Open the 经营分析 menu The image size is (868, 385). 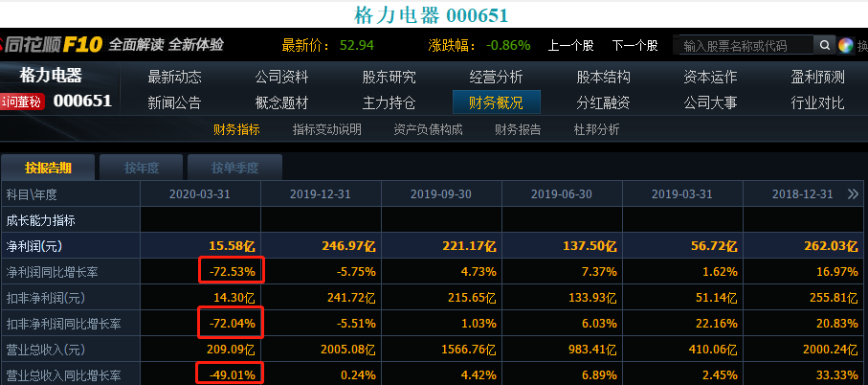496,77
